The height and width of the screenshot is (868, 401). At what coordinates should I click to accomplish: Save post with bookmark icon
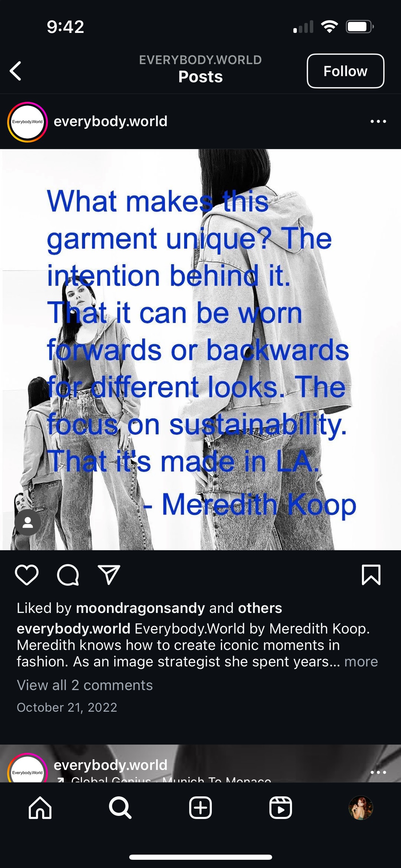371,575
